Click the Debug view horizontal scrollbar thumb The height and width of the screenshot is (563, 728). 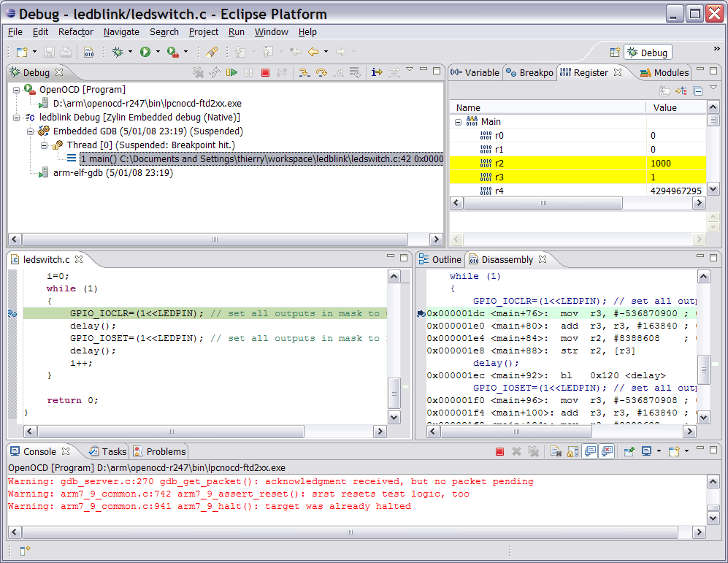point(215,240)
